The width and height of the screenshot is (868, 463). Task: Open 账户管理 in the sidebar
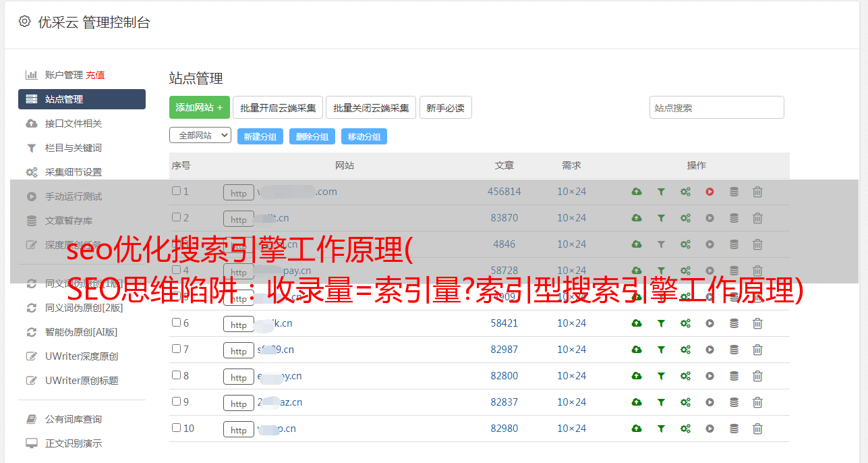[x=63, y=75]
